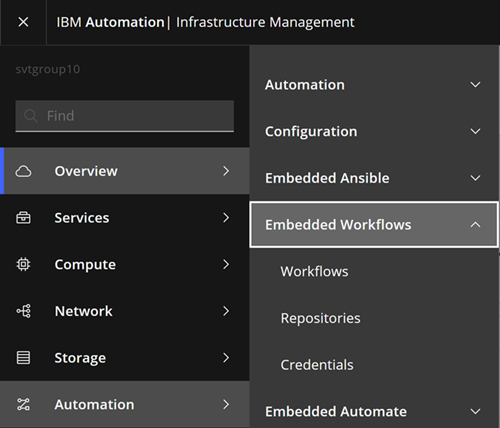Click the arrow beside Storage
The height and width of the screenshot is (428, 500).
click(226, 358)
